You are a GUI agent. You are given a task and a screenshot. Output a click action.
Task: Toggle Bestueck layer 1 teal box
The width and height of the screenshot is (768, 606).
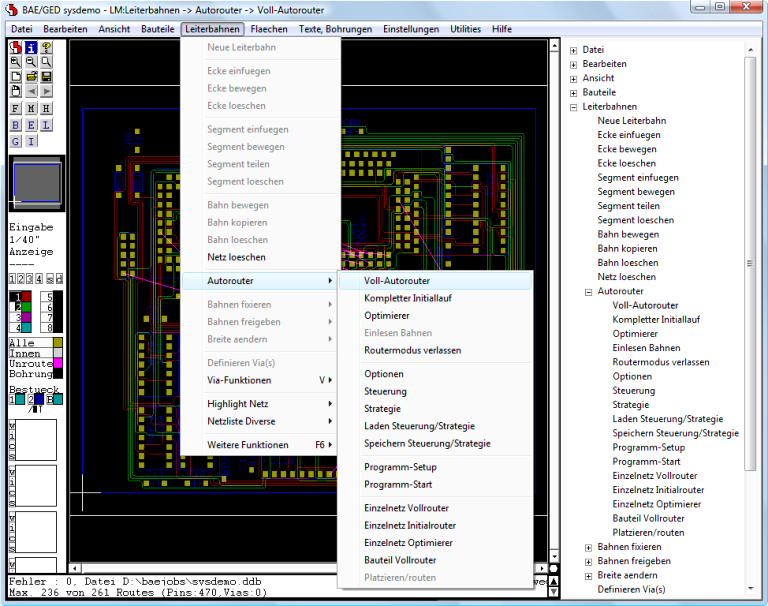pyautogui.click(x=20, y=400)
